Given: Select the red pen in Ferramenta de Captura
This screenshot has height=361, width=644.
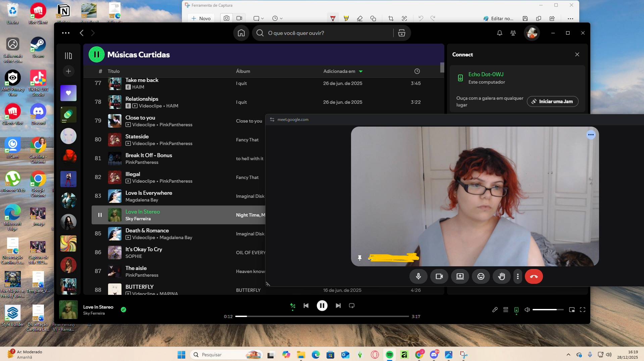Looking at the screenshot, I should point(333,18).
